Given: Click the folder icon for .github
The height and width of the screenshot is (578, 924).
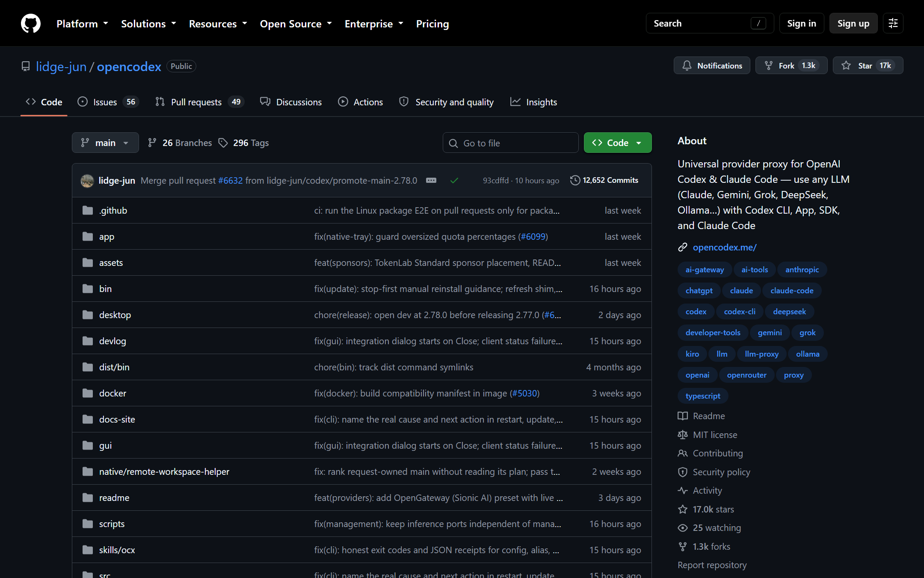Looking at the screenshot, I should coord(88,210).
